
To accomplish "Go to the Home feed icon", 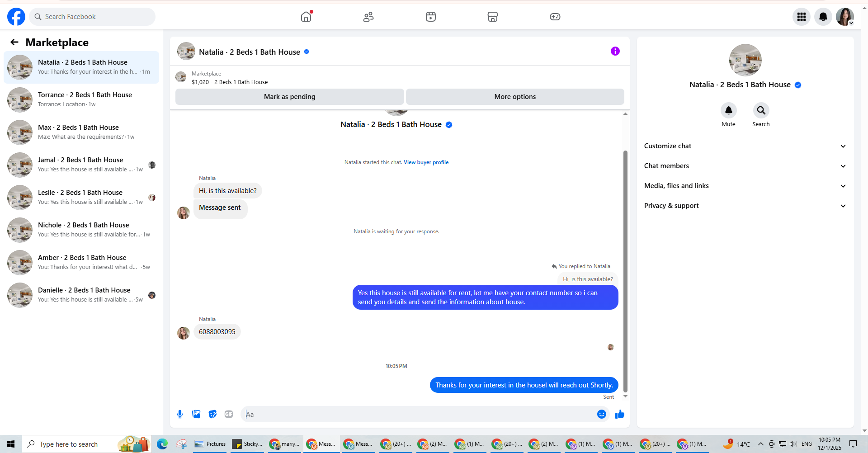I will (306, 17).
